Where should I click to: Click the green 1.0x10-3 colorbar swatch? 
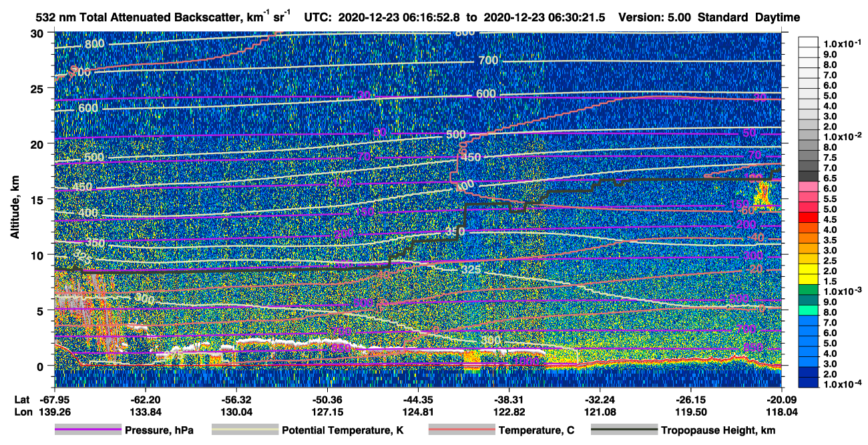tap(809, 292)
